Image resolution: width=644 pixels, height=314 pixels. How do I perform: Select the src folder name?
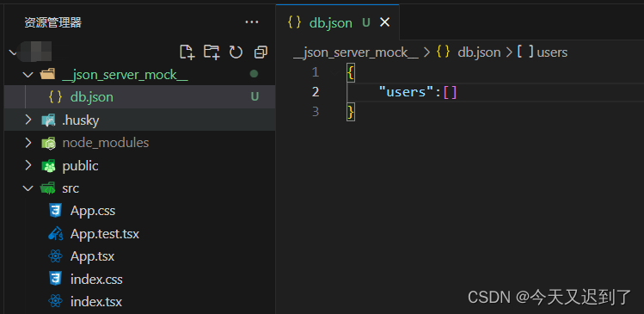coord(71,188)
